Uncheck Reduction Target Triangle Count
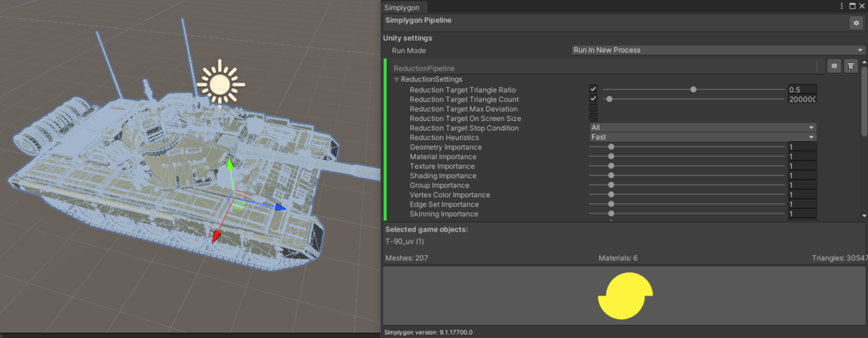This screenshot has height=338, width=868. coord(593,99)
